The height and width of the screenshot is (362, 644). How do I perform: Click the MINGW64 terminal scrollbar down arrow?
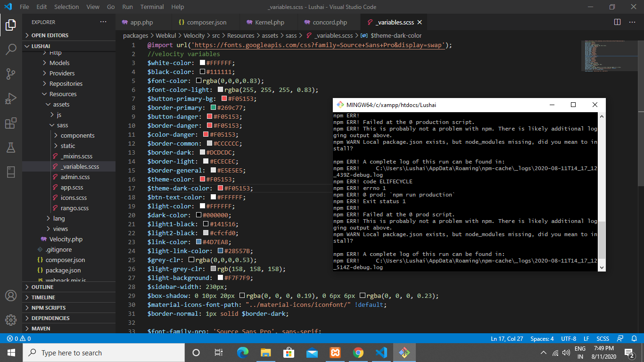[x=601, y=267]
